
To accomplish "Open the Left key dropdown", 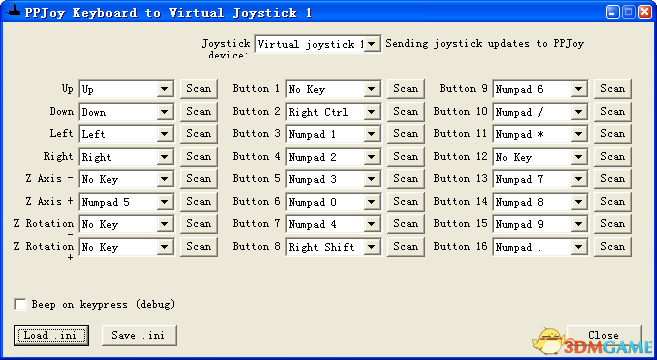I will (x=126, y=134).
